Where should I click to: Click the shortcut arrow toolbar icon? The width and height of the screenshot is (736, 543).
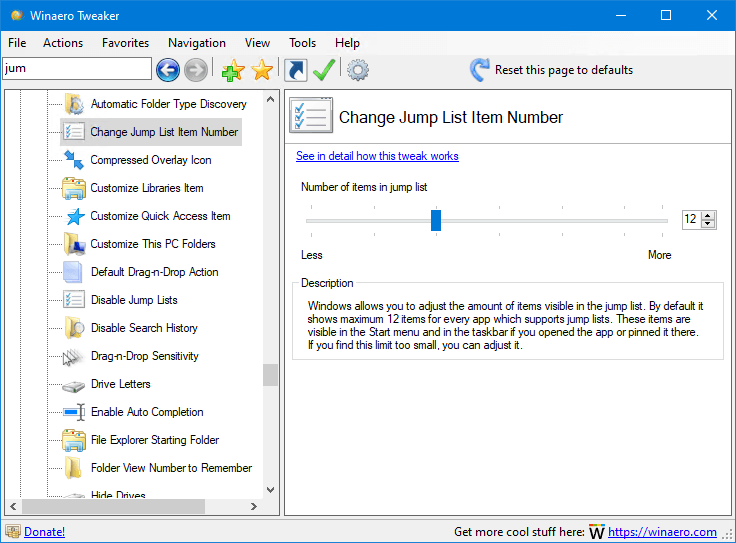pos(296,70)
